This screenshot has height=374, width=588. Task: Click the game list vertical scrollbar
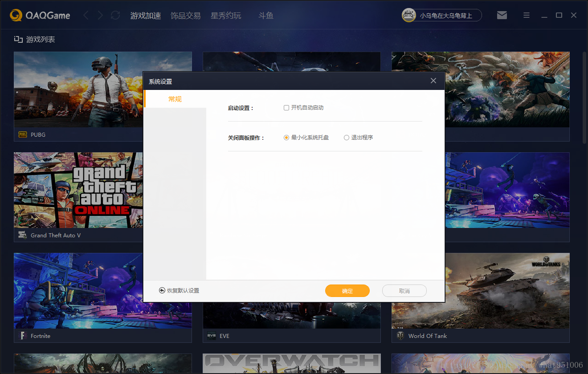(x=584, y=98)
